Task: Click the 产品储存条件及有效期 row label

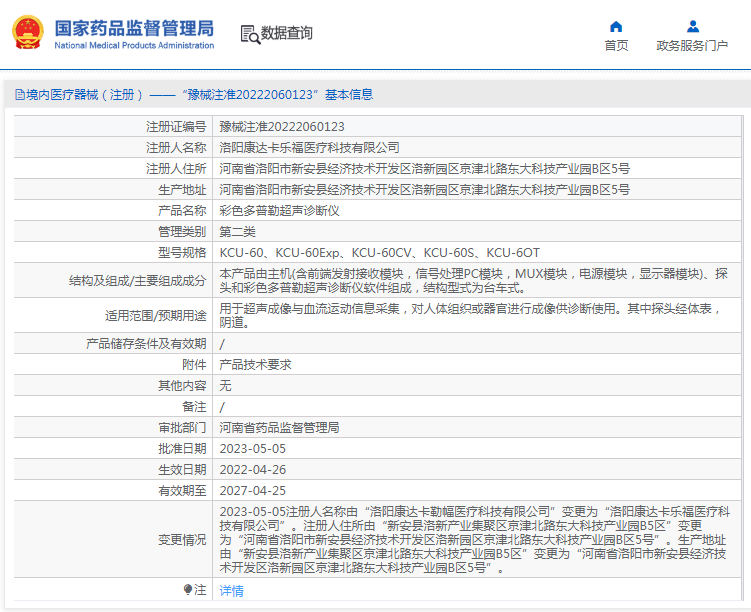Action: pyautogui.click(x=146, y=344)
